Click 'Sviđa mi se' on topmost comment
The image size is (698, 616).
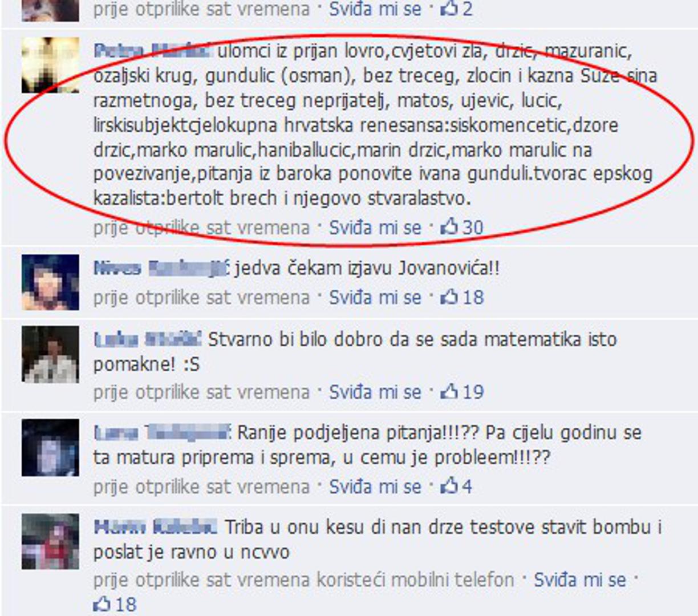click(375, 9)
